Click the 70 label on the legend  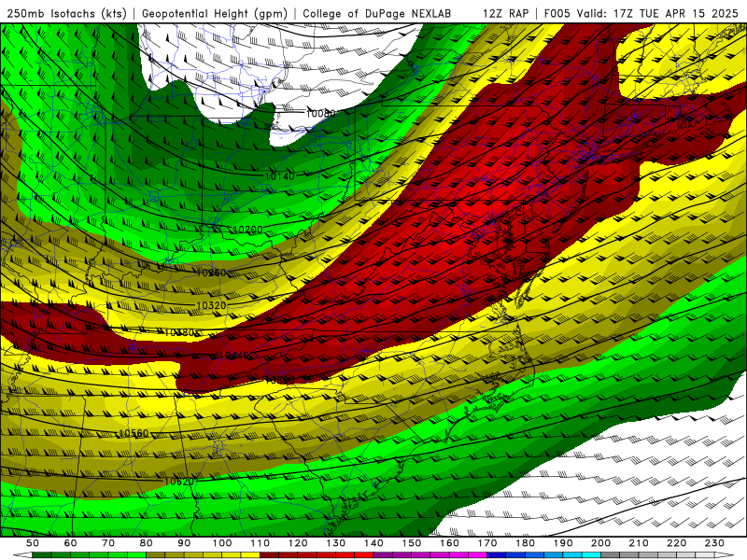coord(108,543)
